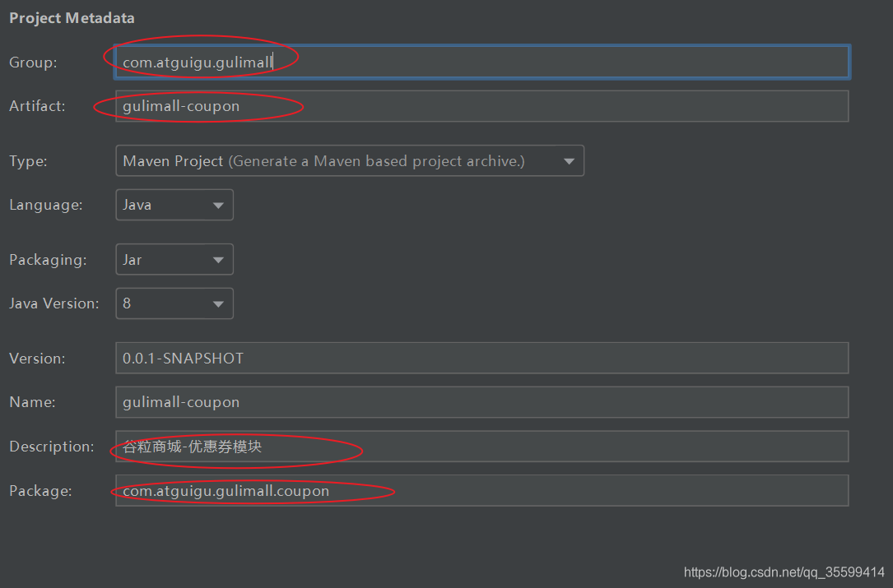Open the Java Version dropdown showing 8

click(174, 303)
